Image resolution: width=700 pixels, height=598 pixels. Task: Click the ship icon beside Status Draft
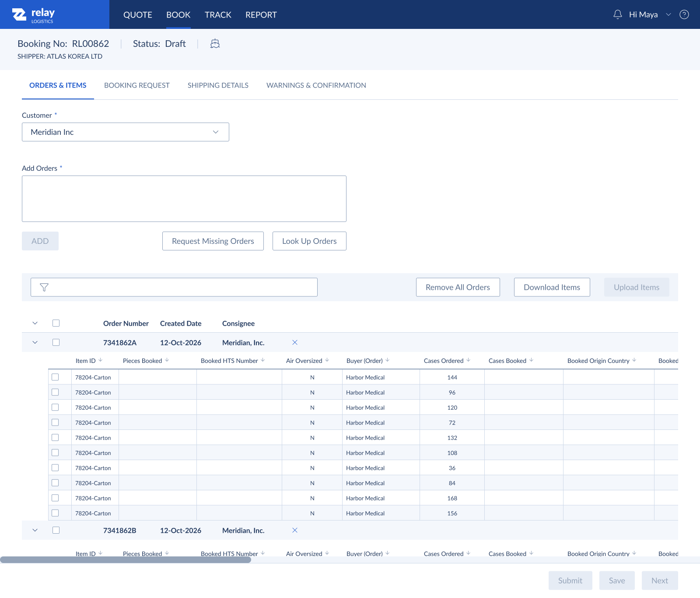(x=215, y=44)
